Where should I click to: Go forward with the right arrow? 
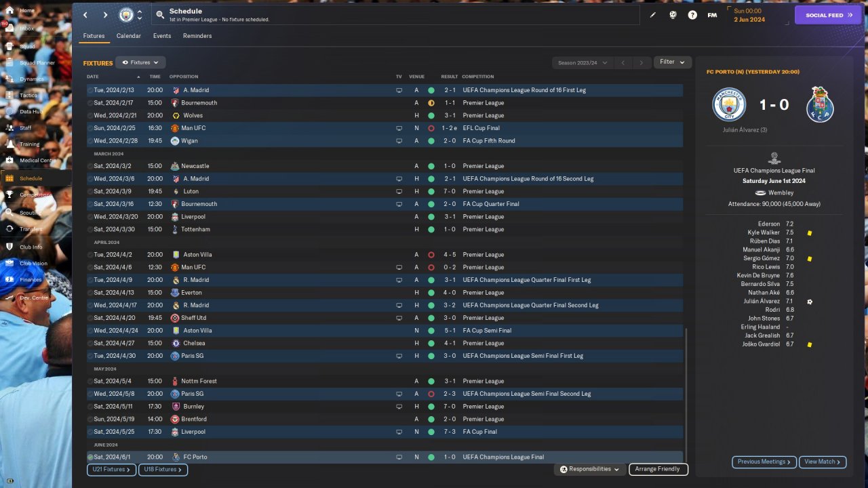click(x=105, y=15)
